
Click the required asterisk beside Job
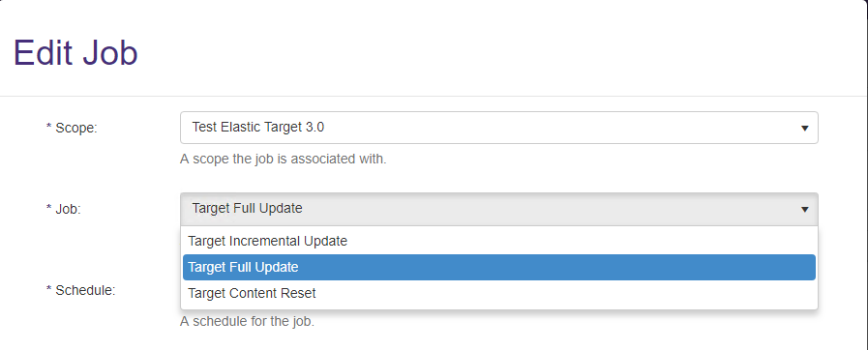[48, 207]
